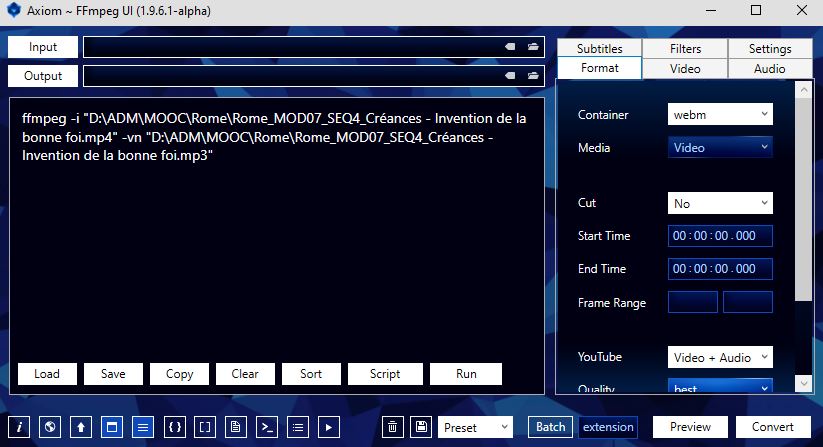Open the Output location folder icon
Image resolution: width=823 pixels, height=447 pixels.
[x=533, y=76]
